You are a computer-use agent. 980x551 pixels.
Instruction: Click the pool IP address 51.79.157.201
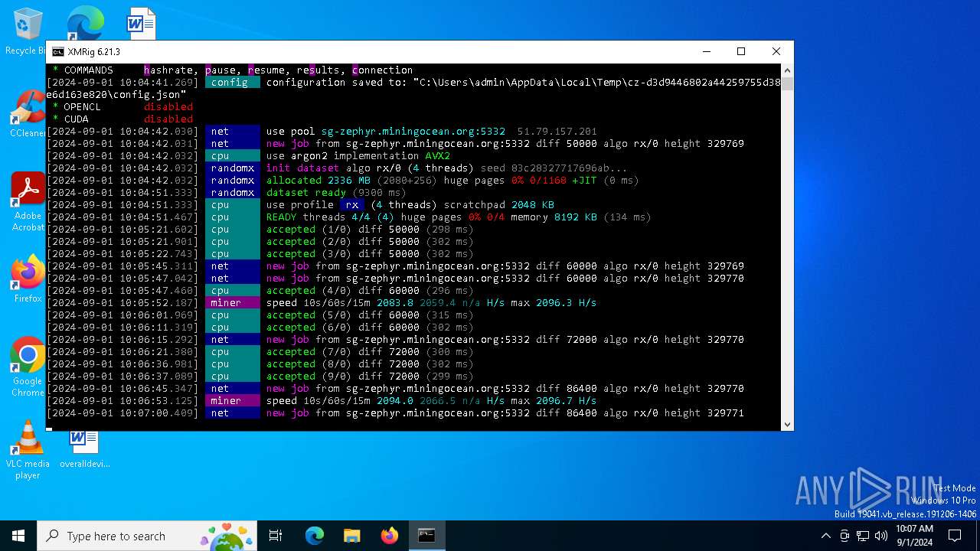point(557,132)
